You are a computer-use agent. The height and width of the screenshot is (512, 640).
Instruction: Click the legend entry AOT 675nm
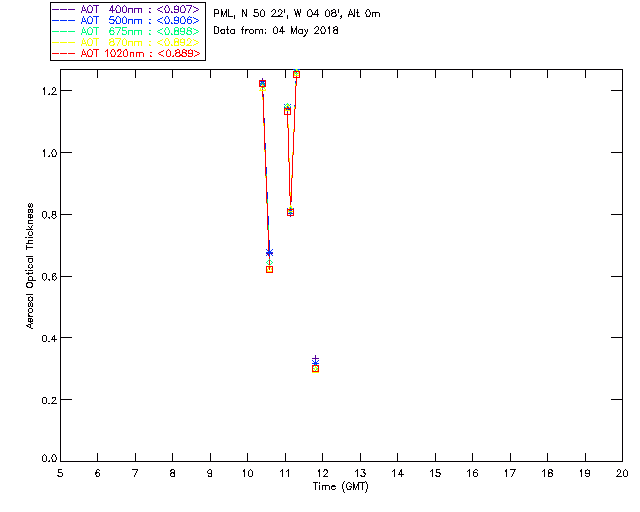point(126,31)
